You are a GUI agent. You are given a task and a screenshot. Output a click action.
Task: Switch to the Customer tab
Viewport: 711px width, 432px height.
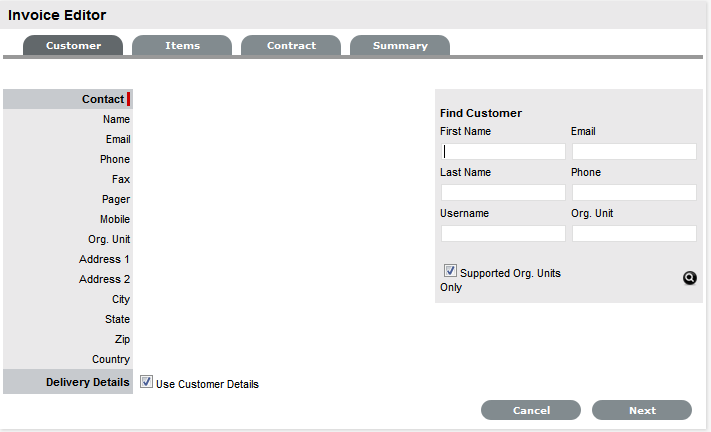click(73, 46)
